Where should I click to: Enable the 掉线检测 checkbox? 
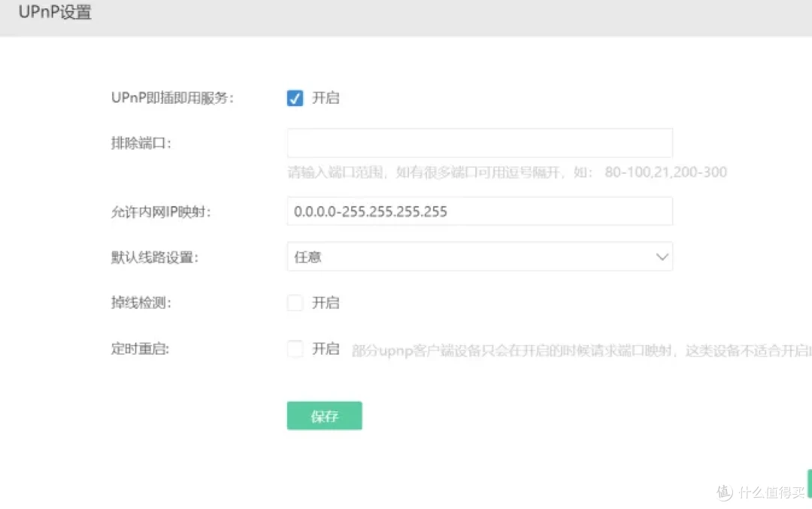295,303
